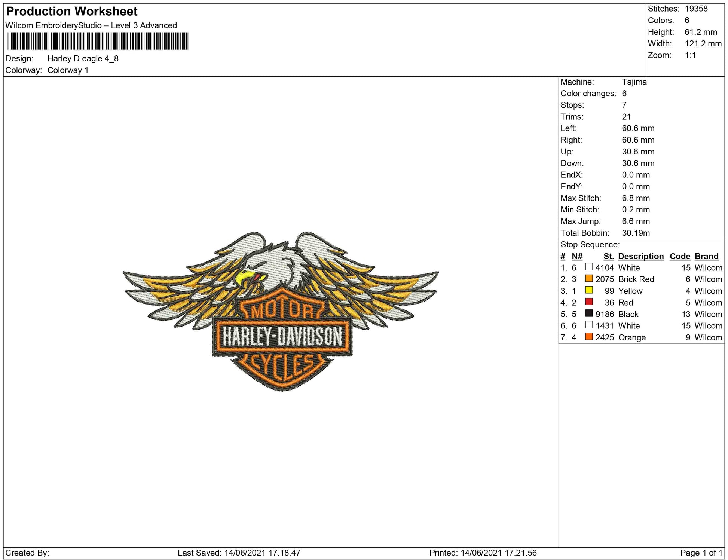Click the design name Harley D eagle 4_8
This screenshot has width=728, height=560.
tap(83, 59)
